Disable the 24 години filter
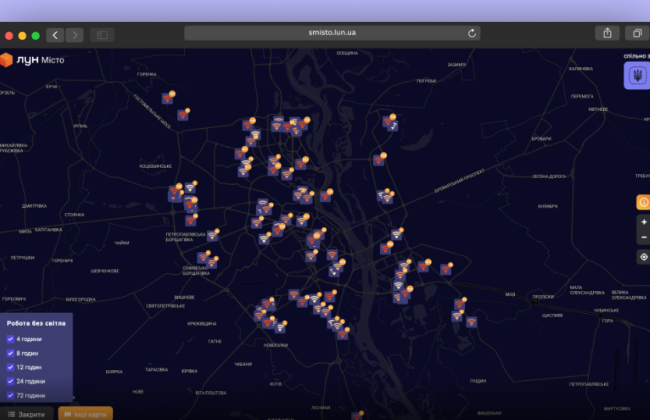The image size is (650, 420). pos(11,381)
